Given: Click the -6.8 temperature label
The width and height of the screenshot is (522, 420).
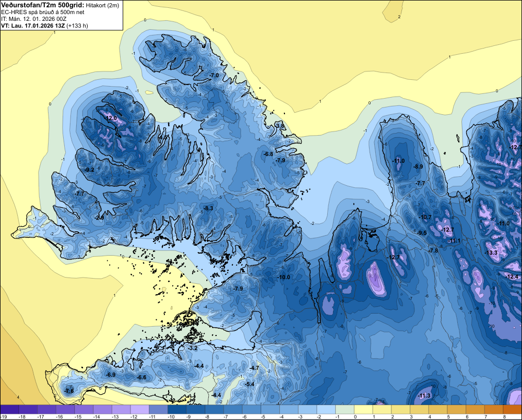Looking at the screenshot, I should [268, 154].
